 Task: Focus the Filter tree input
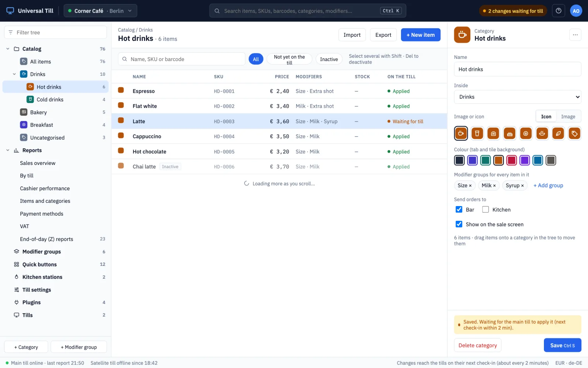point(55,32)
